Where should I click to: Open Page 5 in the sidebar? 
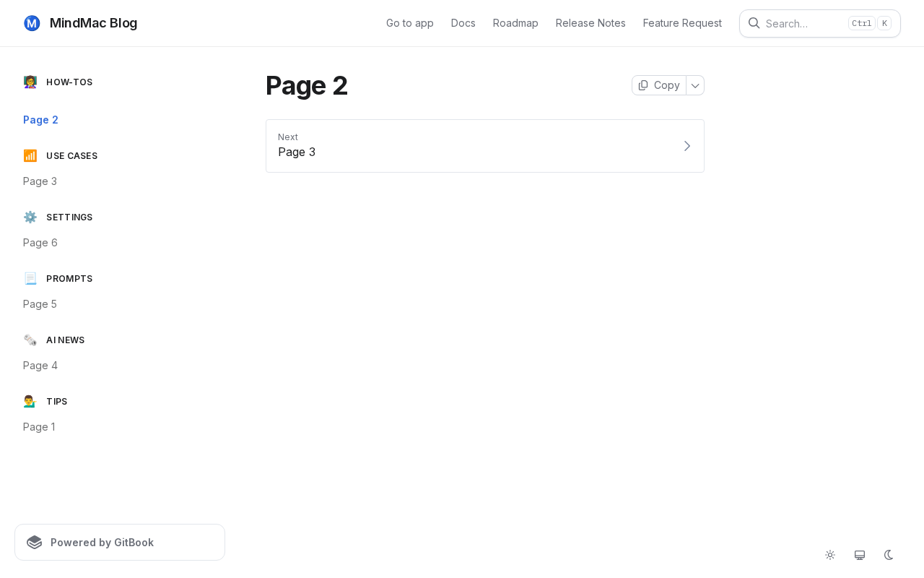click(40, 304)
